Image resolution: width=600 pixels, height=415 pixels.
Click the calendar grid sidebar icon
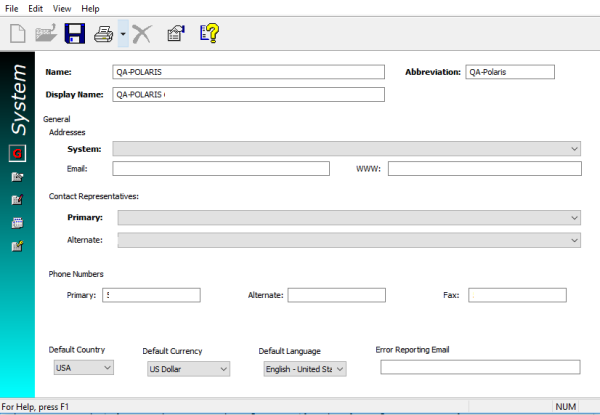(17, 223)
